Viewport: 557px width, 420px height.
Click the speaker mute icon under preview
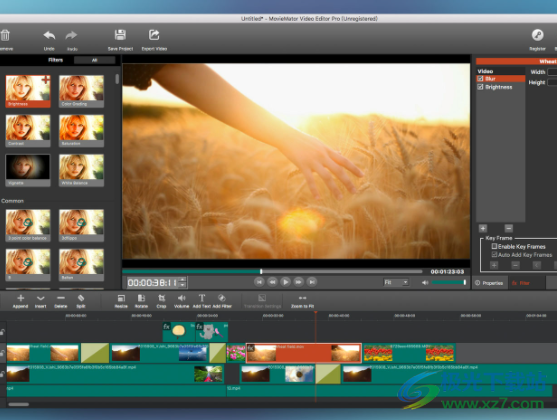click(x=425, y=282)
